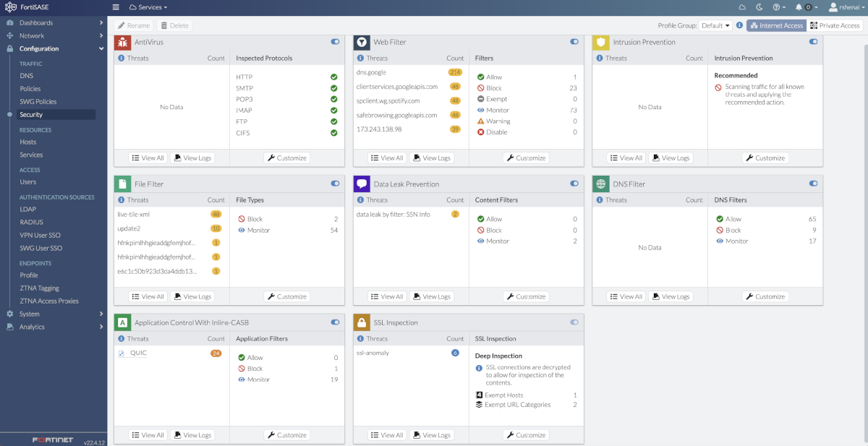Click the DNS Filter globe icon
The height and width of the screenshot is (446, 868).
tap(601, 184)
